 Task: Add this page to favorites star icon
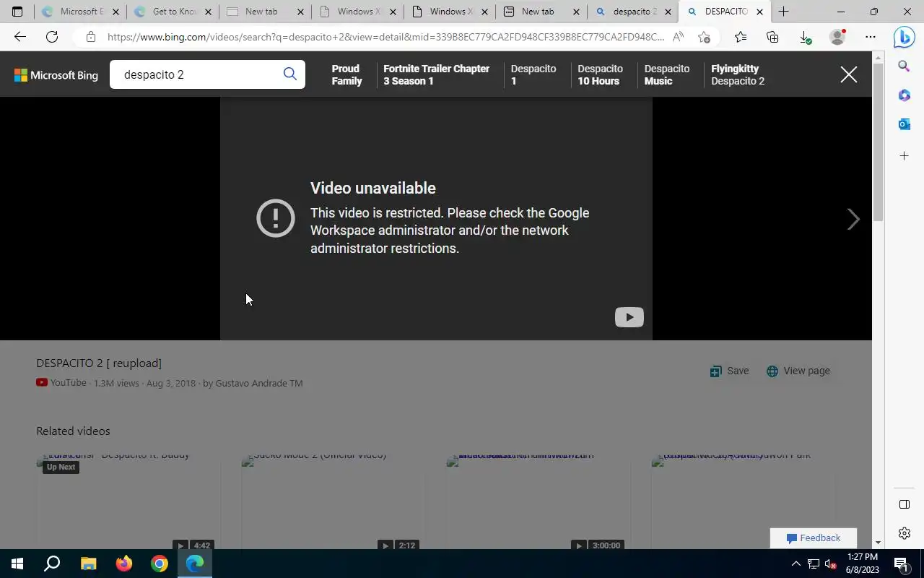(705, 37)
